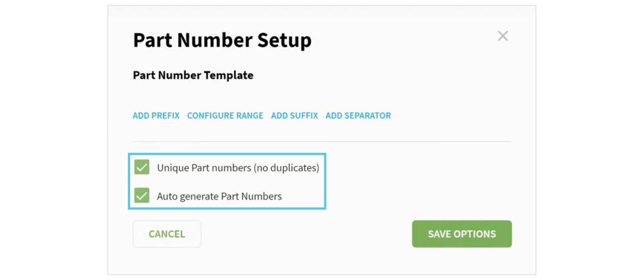The width and height of the screenshot is (644, 280).
Task: Click ADD PREFIX to insert a prefix
Action: pyautogui.click(x=156, y=116)
